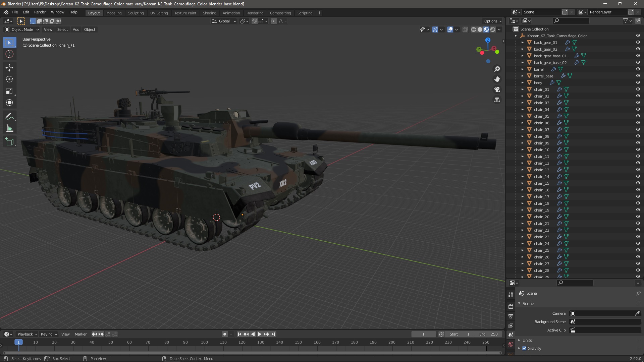Screen dimensions: 644x362
Task: Open the Options dropdown
Action: (493, 21)
